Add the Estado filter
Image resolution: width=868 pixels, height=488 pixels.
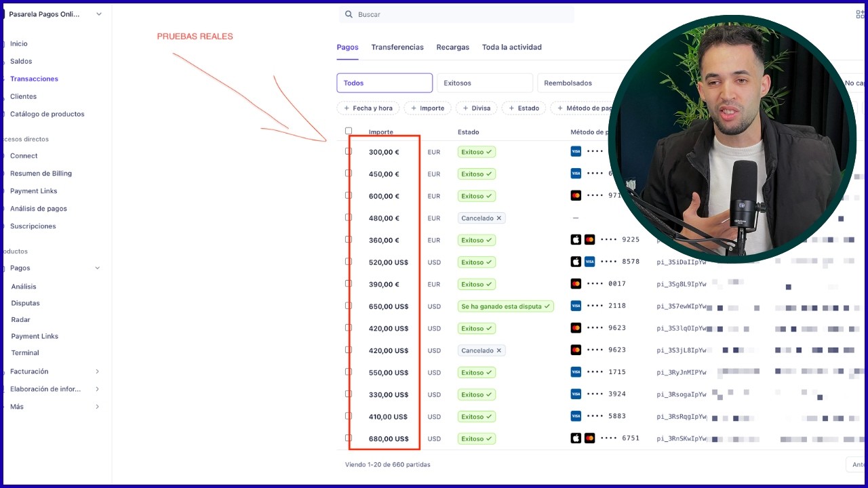524,108
